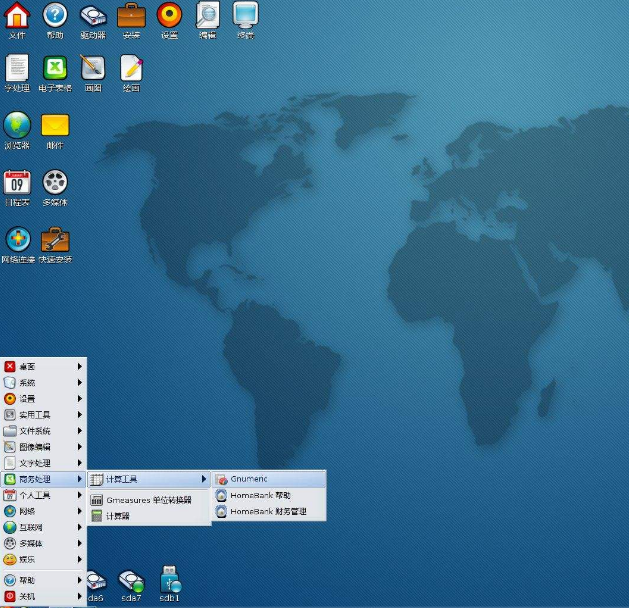Choose HomeBank 财务管理 menu entry
Screen dimensions: 629x608
coord(267,511)
